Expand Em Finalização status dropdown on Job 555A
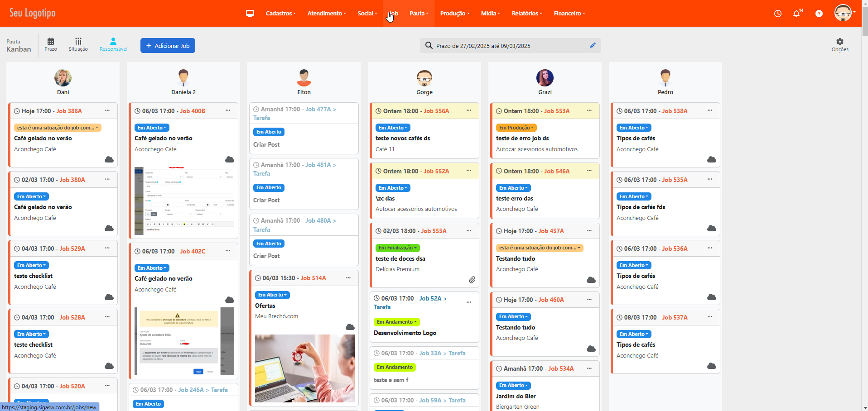The height and width of the screenshot is (411, 868). coord(397,248)
